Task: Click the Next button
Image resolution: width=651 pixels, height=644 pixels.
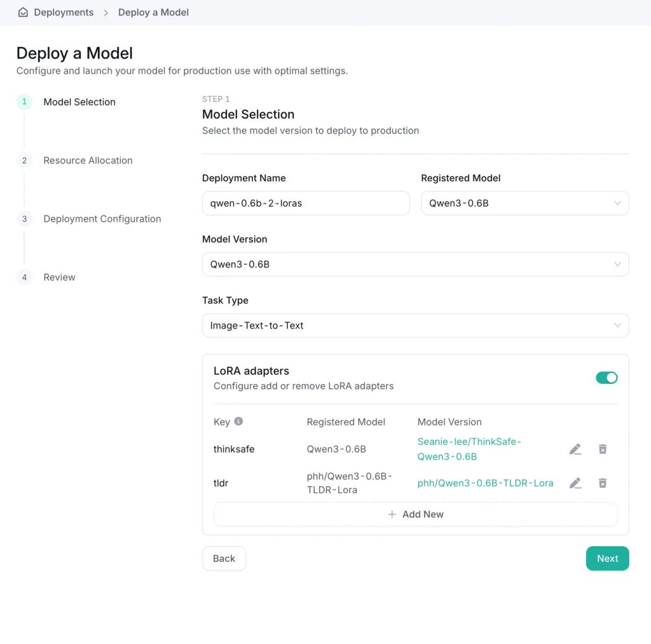Action: 607,558
